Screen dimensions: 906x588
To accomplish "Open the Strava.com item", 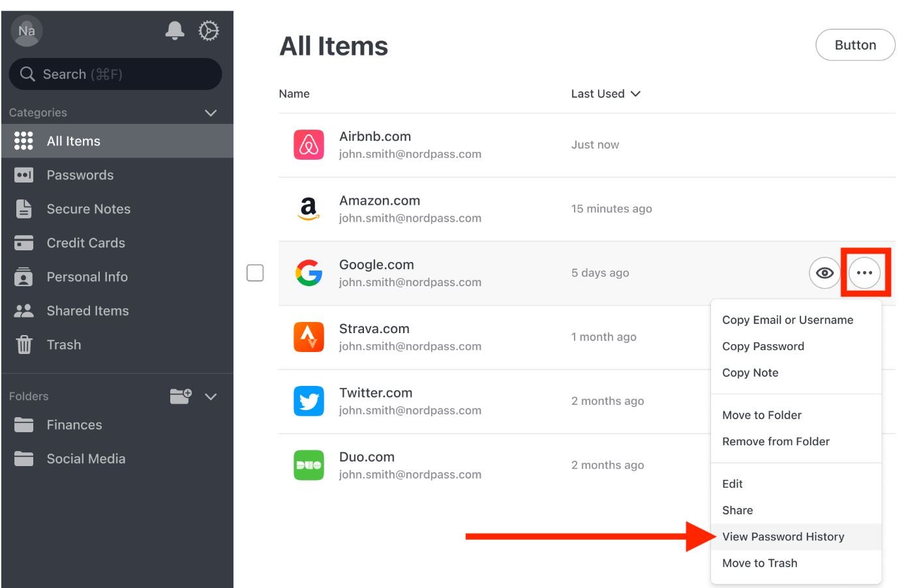I will coord(374,329).
